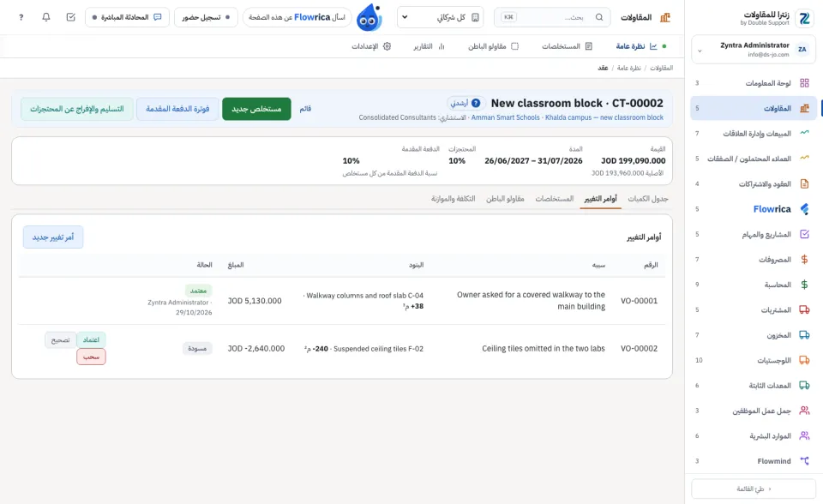823x504 pixels.
Task: Click 'Ceiling tiles omitted in the two labs'
Action: pyautogui.click(x=544, y=349)
